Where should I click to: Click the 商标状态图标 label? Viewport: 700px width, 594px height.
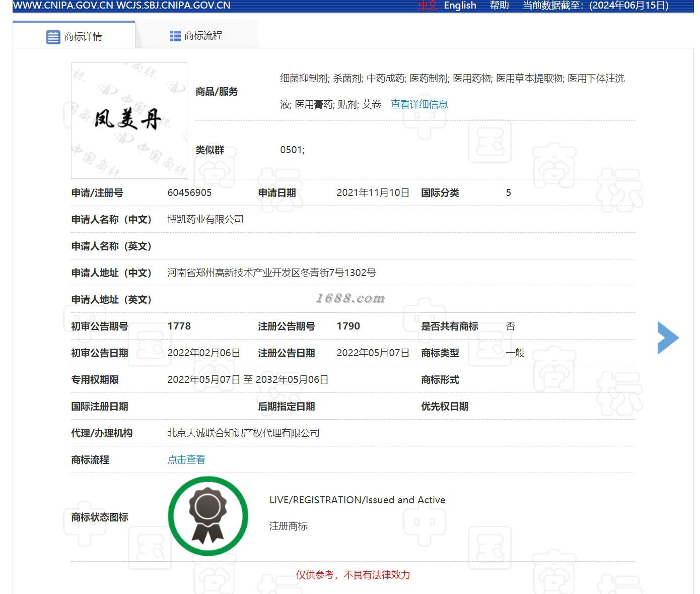pyautogui.click(x=100, y=517)
